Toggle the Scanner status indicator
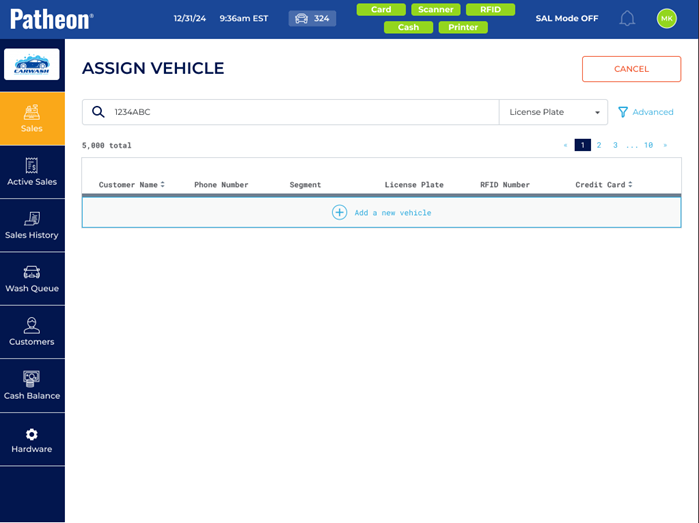The height and width of the screenshot is (523, 699). pyautogui.click(x=435, y=10)
